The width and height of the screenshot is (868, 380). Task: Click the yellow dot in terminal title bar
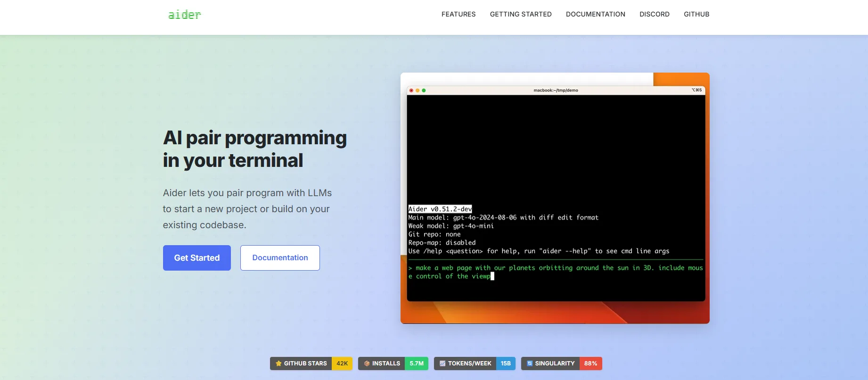tap(418, 91)
